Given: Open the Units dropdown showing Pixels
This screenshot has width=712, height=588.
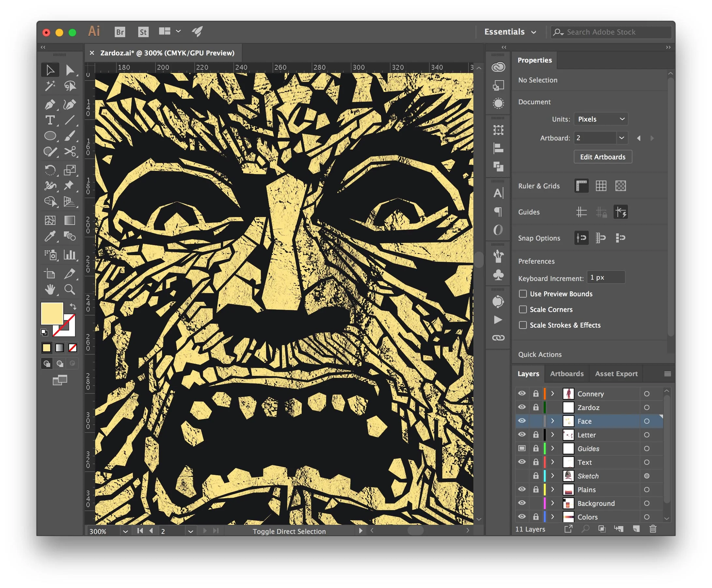Looking at the screenshot, I should tap(601, 119).
